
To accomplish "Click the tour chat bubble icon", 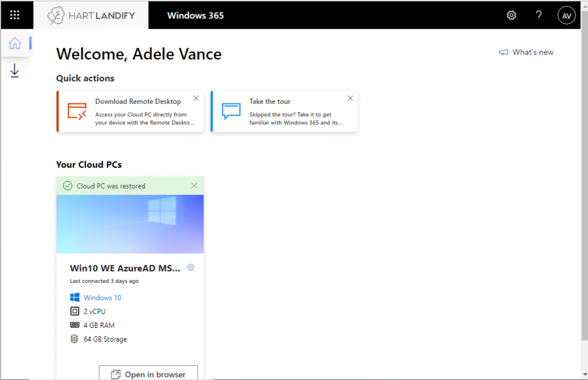I will (231, 111).
